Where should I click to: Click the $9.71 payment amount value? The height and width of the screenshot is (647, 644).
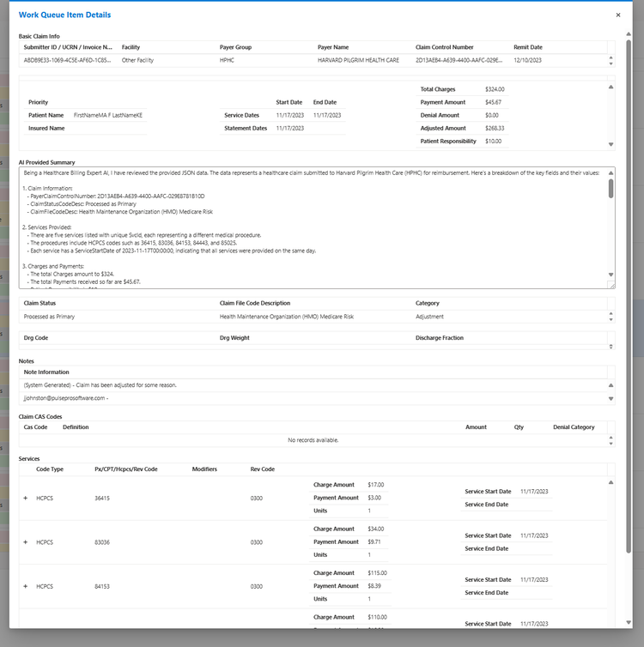(374, 541)
